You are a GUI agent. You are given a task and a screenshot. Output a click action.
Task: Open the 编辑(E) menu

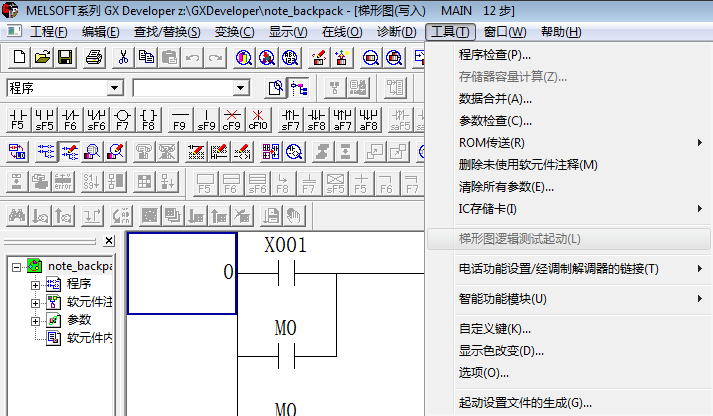point(100,32)
